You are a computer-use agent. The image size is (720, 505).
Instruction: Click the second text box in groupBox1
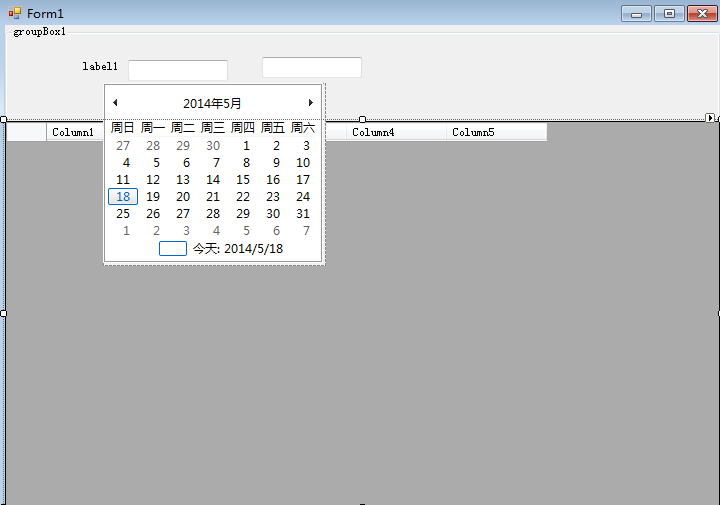[312, 67]
